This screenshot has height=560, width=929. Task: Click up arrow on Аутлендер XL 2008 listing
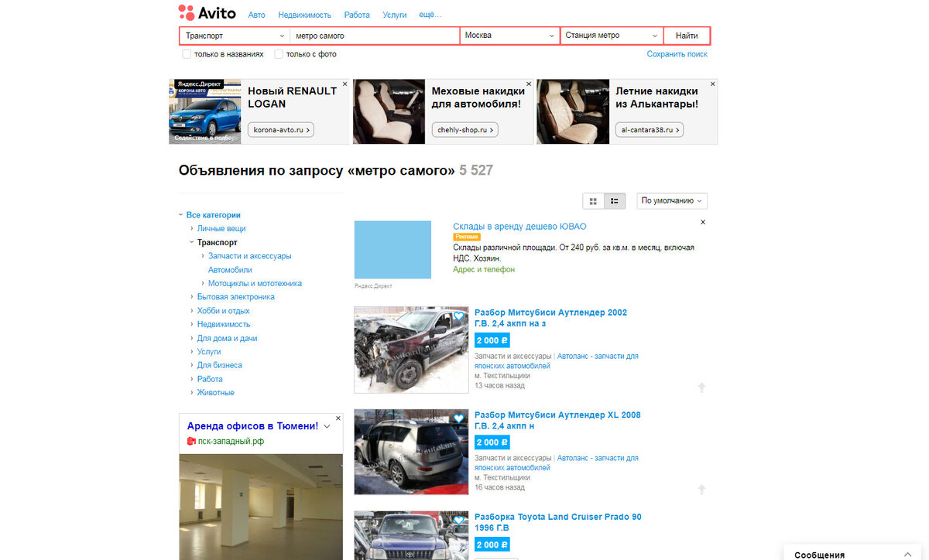pyautogui.click(x=701, y=490)
